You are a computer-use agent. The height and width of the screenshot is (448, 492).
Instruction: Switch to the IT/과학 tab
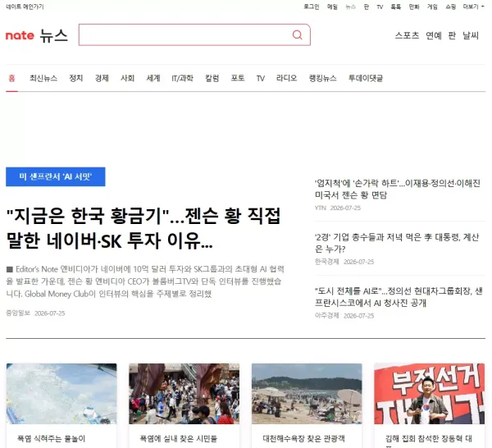tap(182, 78)
